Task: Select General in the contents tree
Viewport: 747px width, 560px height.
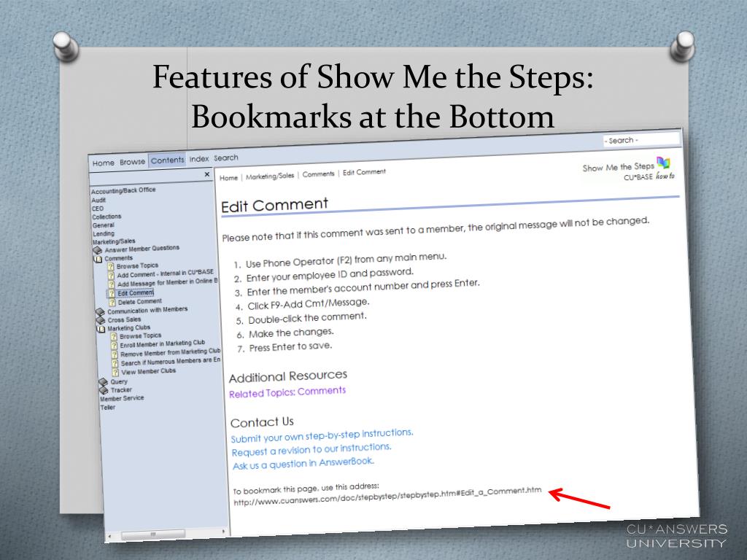Action: tap(104, 225)
